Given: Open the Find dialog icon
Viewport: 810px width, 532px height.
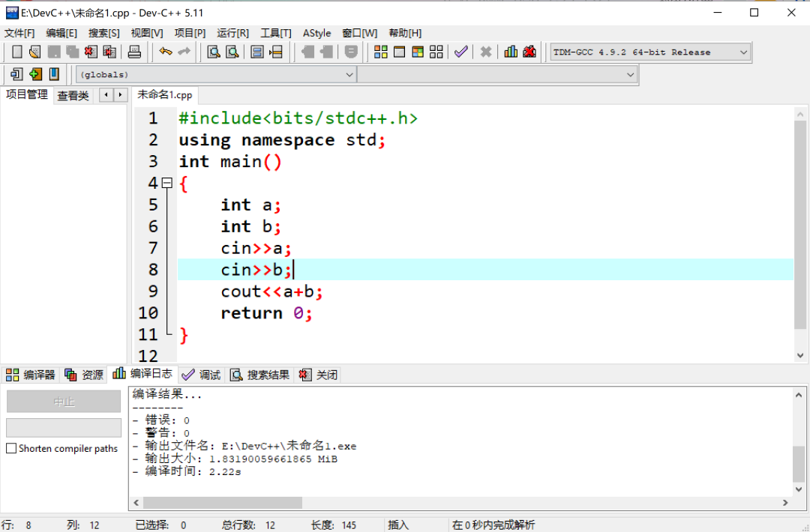Looking at the screenshot, I should (213, 52).
